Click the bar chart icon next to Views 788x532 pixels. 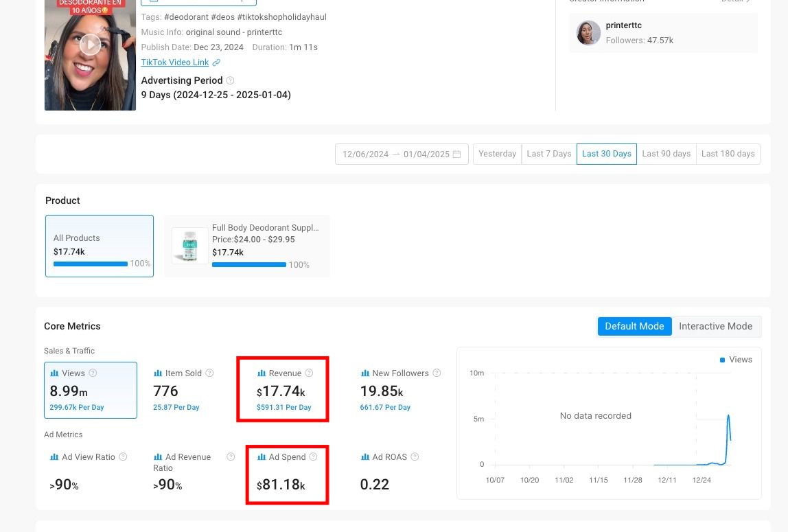click(x=54, y=373)
